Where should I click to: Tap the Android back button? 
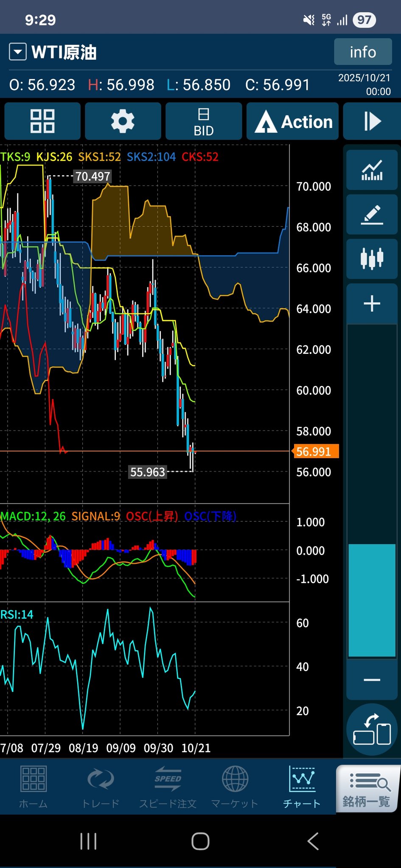[313, 841]
